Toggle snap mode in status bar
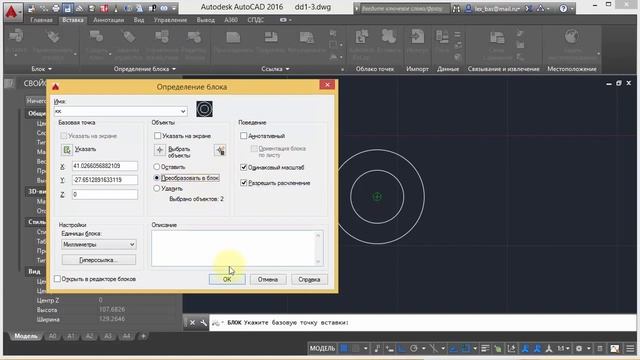 tap(356, 348)
